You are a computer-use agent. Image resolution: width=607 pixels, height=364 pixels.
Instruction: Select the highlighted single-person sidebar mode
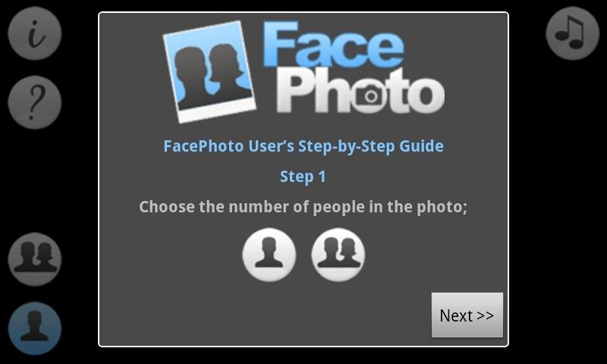pyautogui.click(x=35, y=328)
